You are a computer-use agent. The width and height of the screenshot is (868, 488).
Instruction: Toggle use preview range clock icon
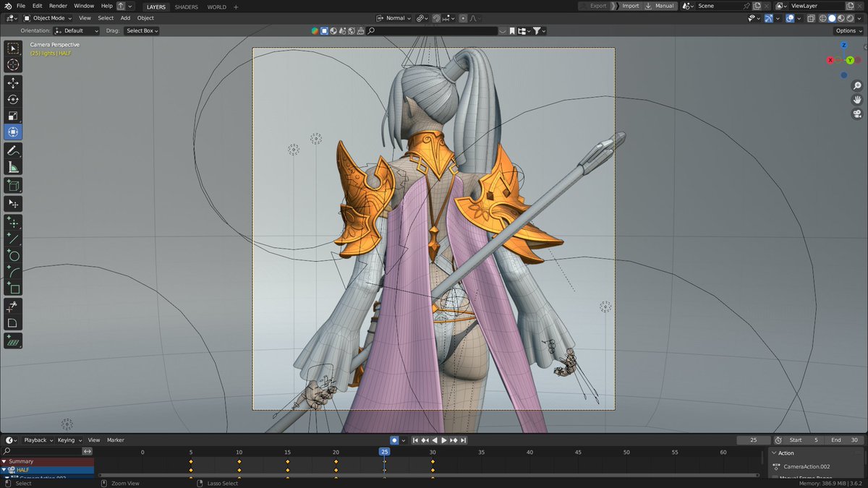(778, 440)
